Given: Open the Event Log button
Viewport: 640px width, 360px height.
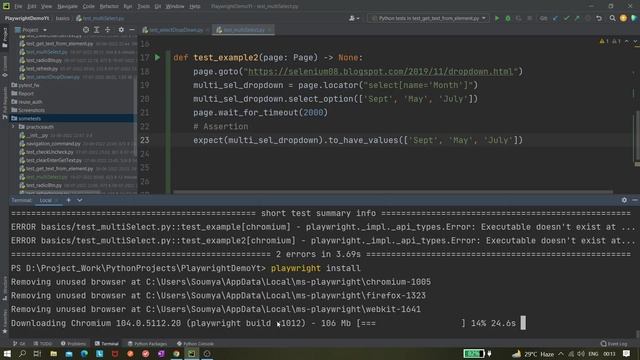Looking at the screenshot, I should tap(614, 344).
